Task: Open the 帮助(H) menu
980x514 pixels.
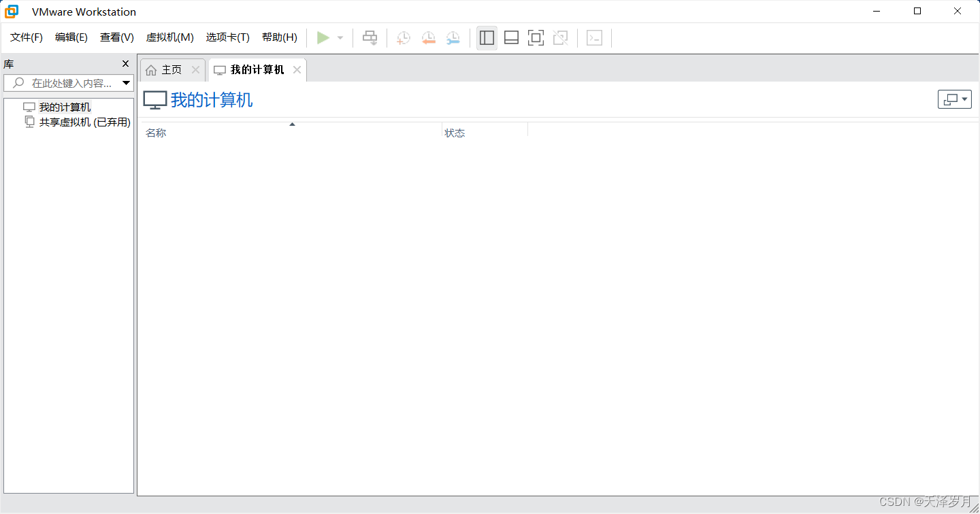Action: [x=280, y=37]
